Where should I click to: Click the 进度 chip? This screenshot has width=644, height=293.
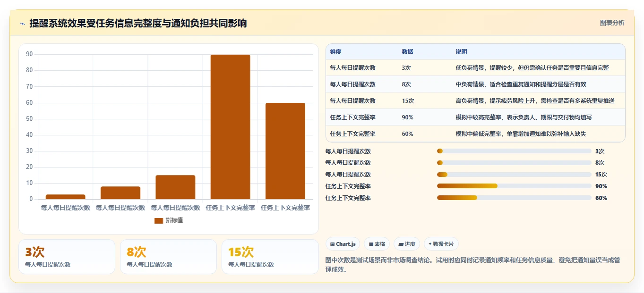[x=407, y=244]
